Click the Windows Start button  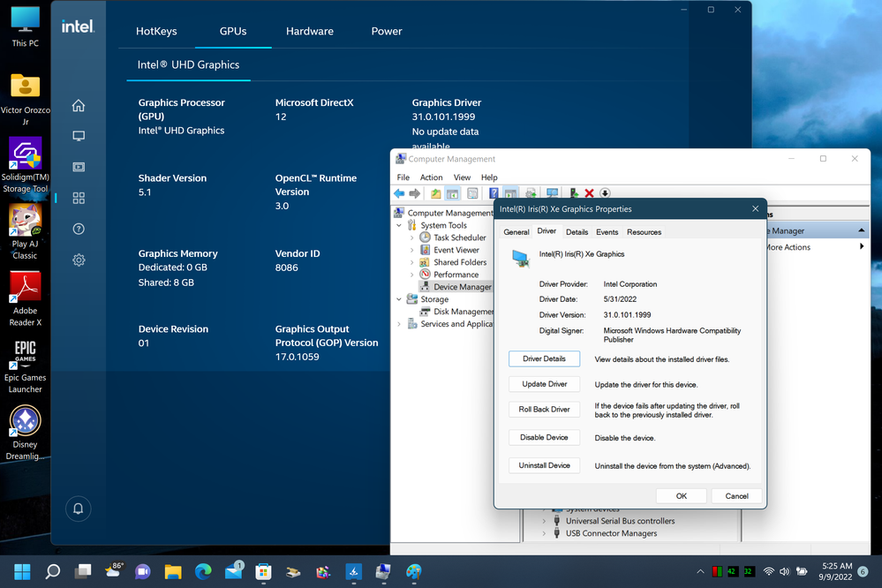[x=22, y=572]
